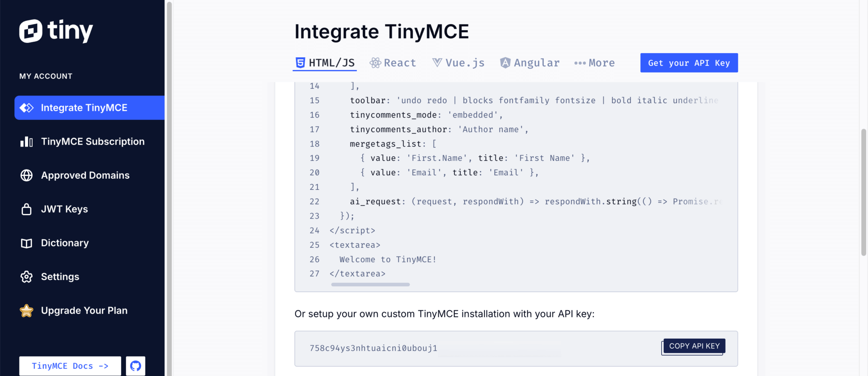868x376 pixels.
Task: Click code line 'tinycomments_author: 'Author name''
Action: pos(439,129)
